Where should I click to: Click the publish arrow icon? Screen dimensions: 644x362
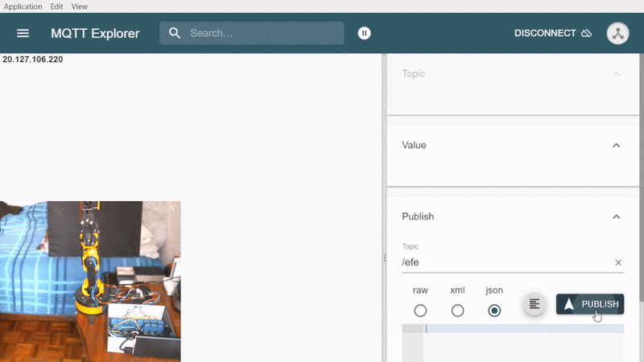click(x=569, y=304)
